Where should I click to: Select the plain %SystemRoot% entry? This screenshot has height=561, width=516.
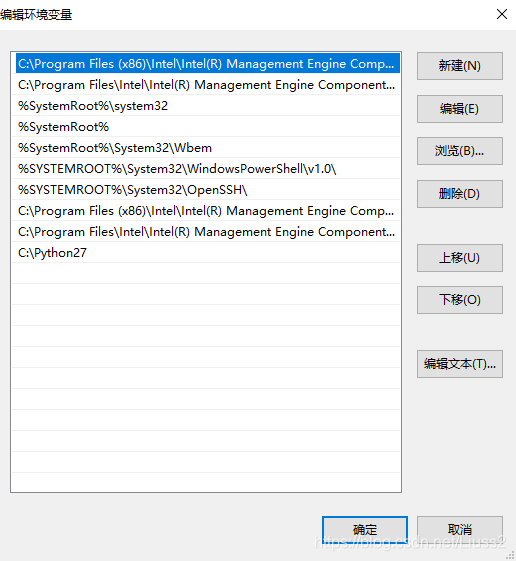click(206, 127)
